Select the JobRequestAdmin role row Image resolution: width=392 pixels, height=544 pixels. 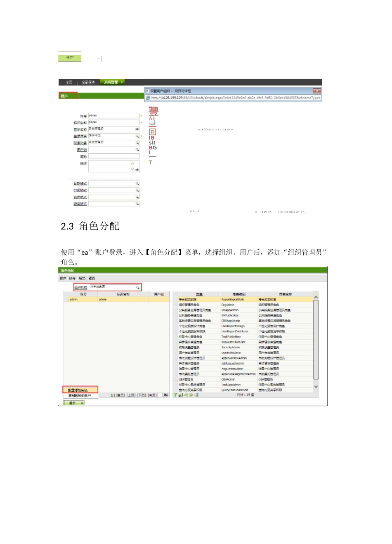tap(243, 364)
